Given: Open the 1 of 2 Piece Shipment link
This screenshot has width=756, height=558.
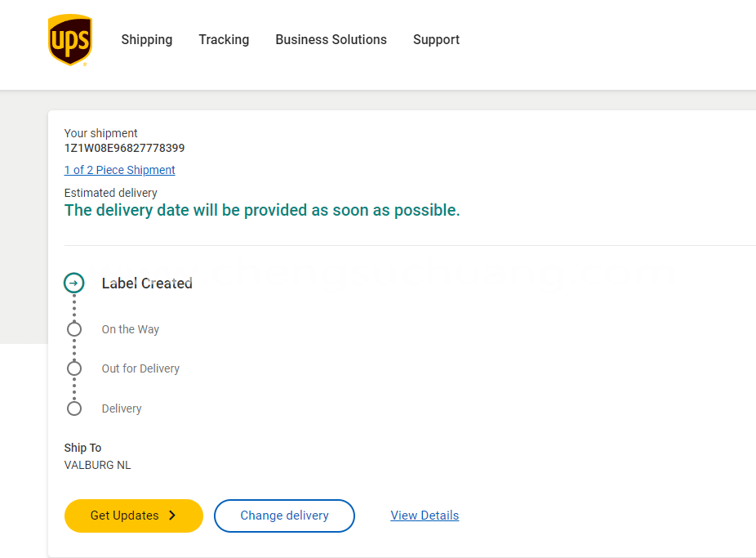Looking at the screenshot, I should point(119,170).
